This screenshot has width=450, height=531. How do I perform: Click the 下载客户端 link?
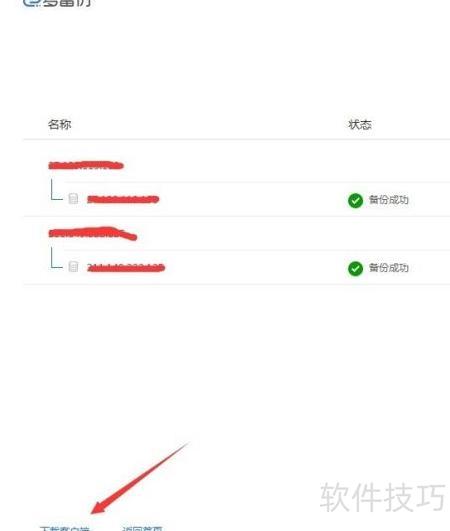pyautogui.click(x=65, y=528)
